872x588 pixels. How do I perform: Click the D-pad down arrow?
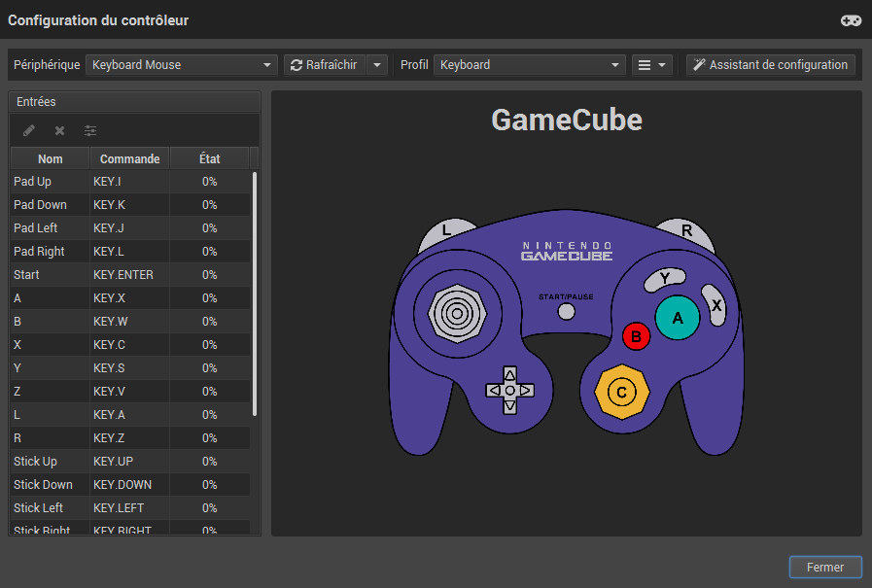click(x=510, y=406)
